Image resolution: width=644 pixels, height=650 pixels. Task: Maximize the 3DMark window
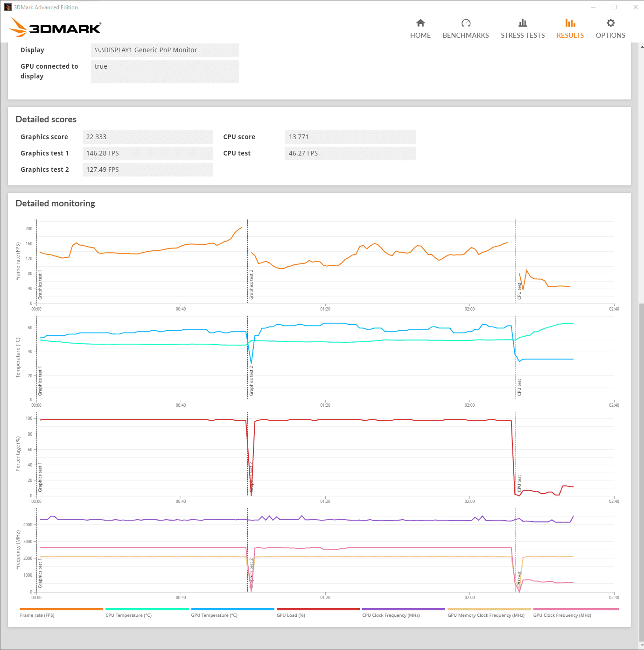614,7
